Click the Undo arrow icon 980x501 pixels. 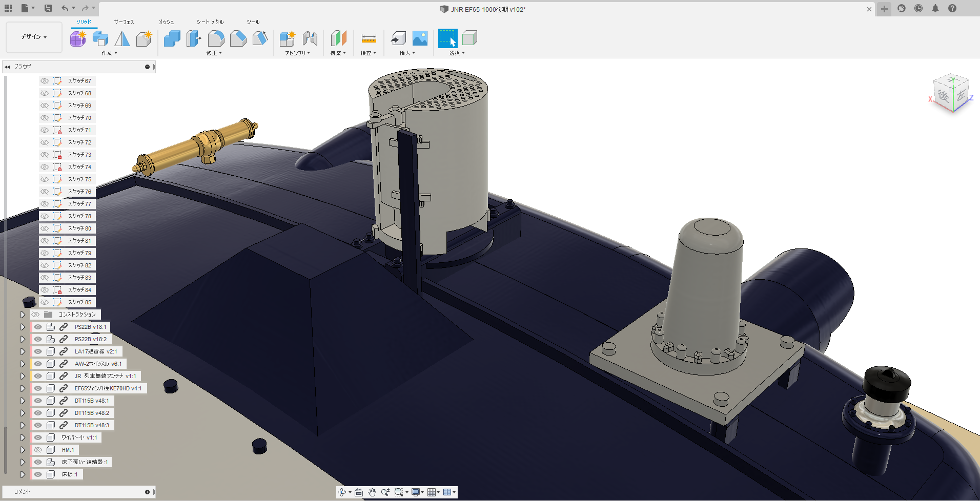65,8
